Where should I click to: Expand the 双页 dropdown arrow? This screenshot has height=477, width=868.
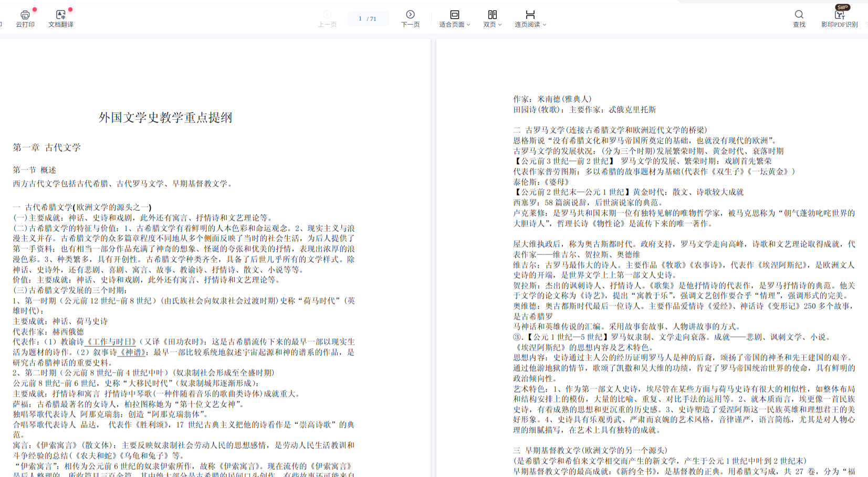click(x=500, y=25)
